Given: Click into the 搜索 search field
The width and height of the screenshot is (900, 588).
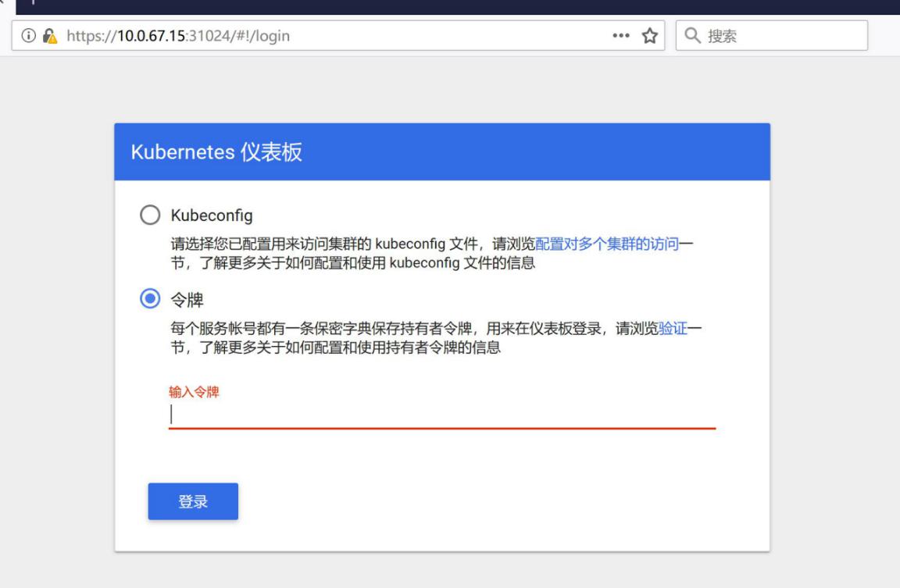Looking at the screenshot, I should pyautogui.click(x=781, y=36).
